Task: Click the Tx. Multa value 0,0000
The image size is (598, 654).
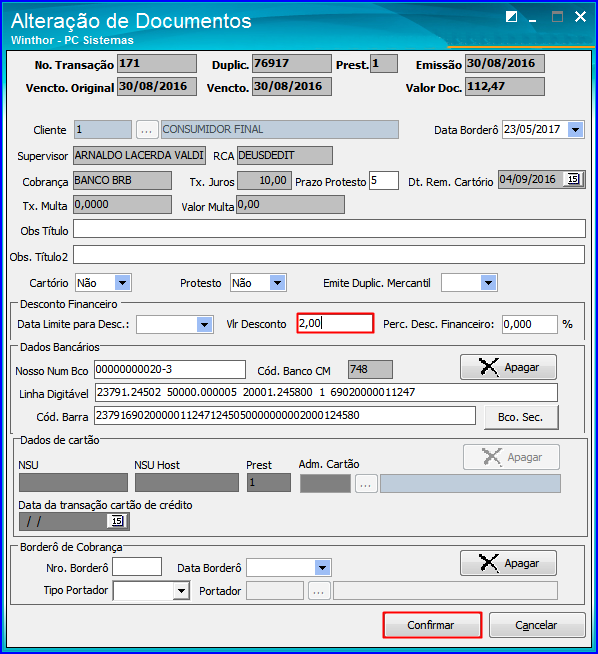Action: (x=122, y=204)
